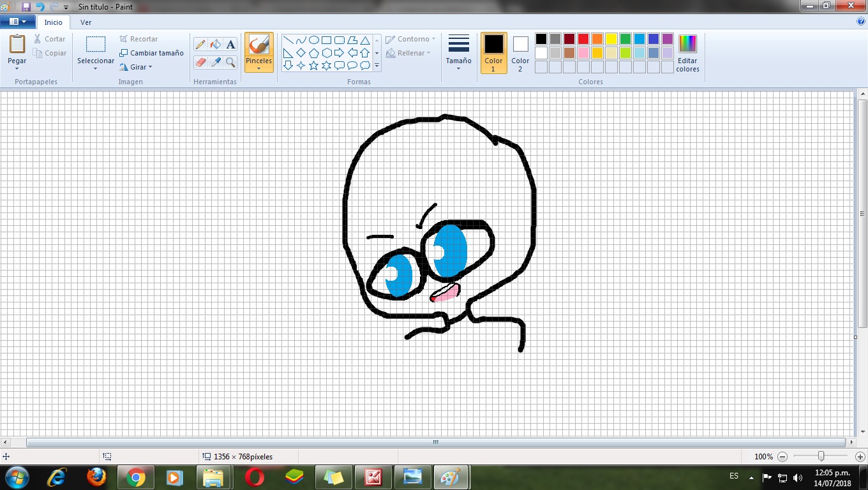868x490 pixels.
Task: Select the Magnifier tool
Action: click(231, 63)
